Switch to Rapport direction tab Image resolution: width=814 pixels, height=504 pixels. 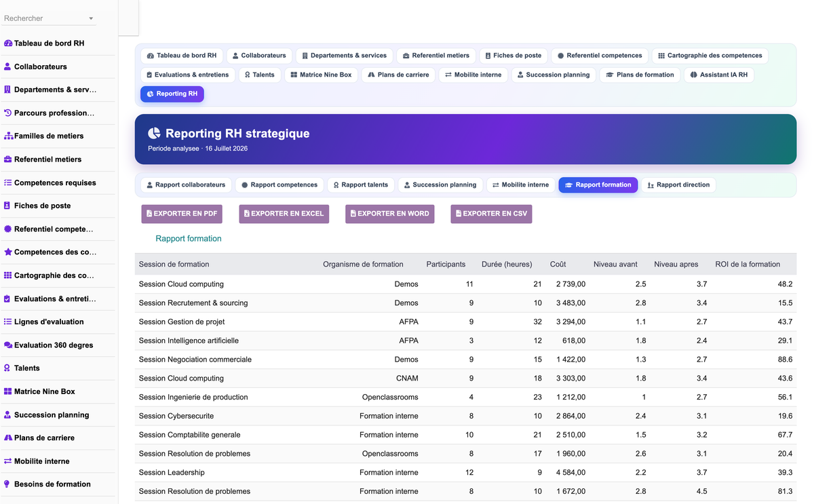point(678,185)
